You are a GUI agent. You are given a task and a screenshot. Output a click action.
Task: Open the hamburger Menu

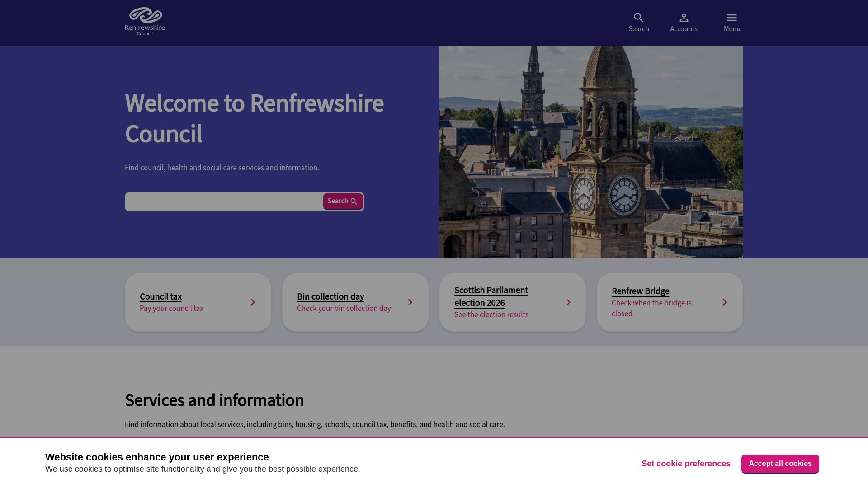coord(731,23)
